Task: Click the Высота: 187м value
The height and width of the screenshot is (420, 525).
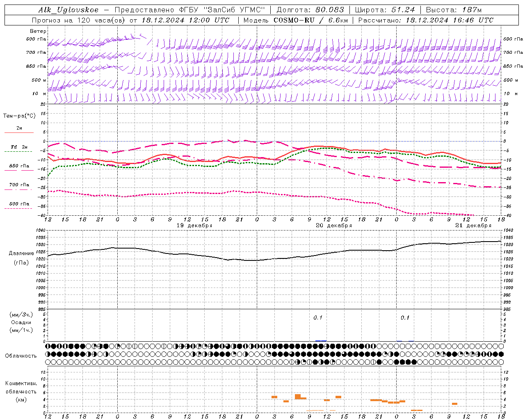Action: pyautogui.click(x=454, y=10)
